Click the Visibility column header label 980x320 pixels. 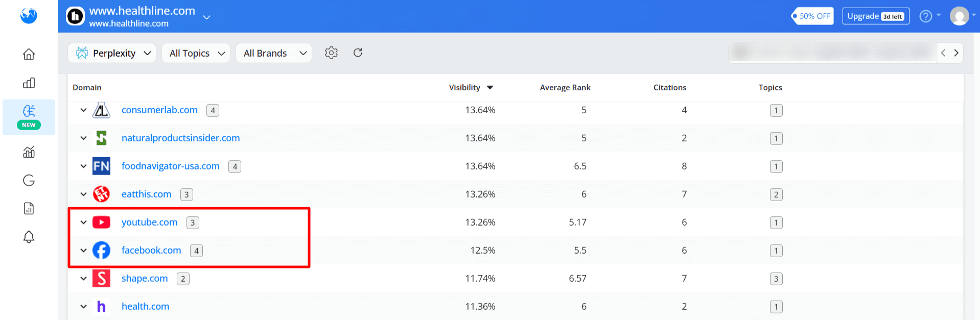[x=464, y=87]
